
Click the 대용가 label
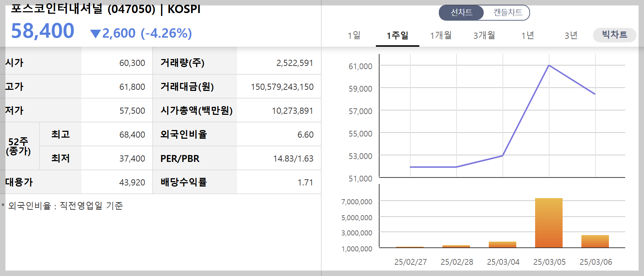[x=19, y=182]
